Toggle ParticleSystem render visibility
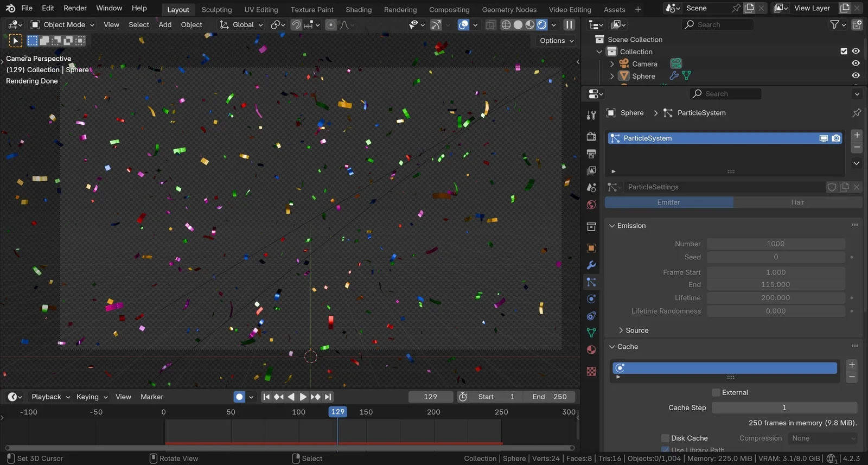Image resolution: width=868 pixels, height=465 pixels. pos(836,138)
